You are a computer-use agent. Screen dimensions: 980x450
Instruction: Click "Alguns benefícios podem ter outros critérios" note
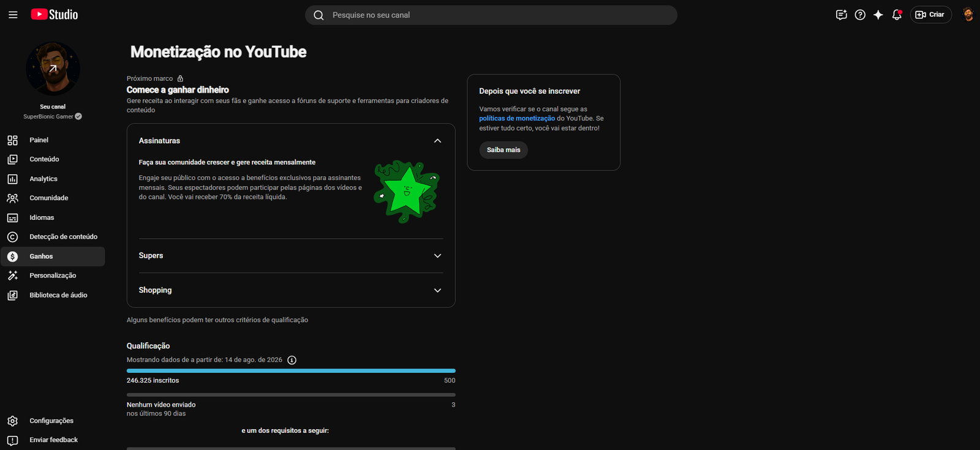[217, 320]
